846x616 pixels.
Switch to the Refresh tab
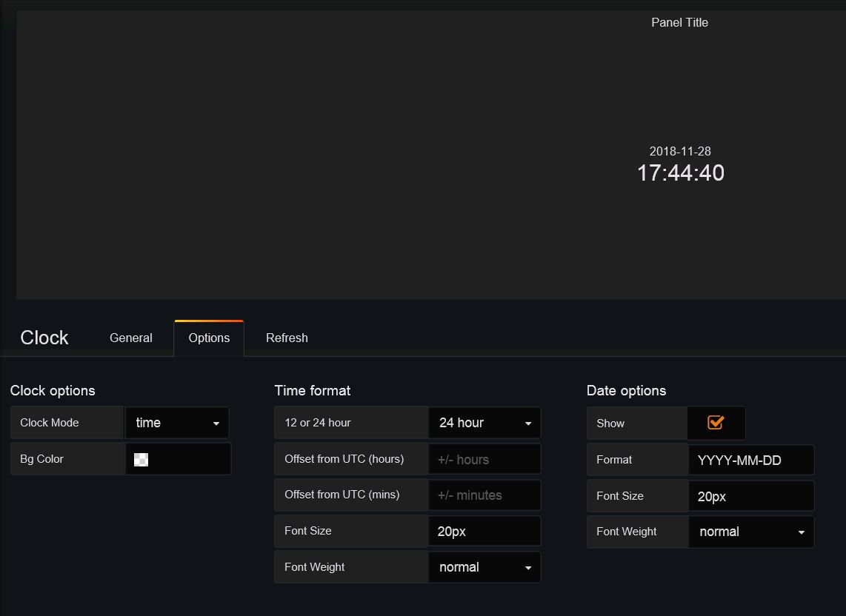click(287, 338)
